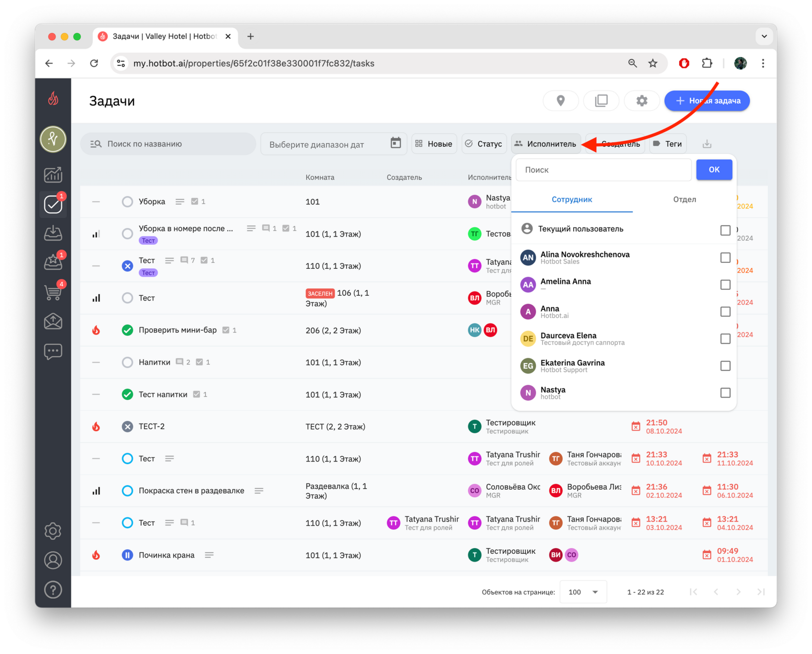Switch to the Отдел tab

tap(684, 199)
